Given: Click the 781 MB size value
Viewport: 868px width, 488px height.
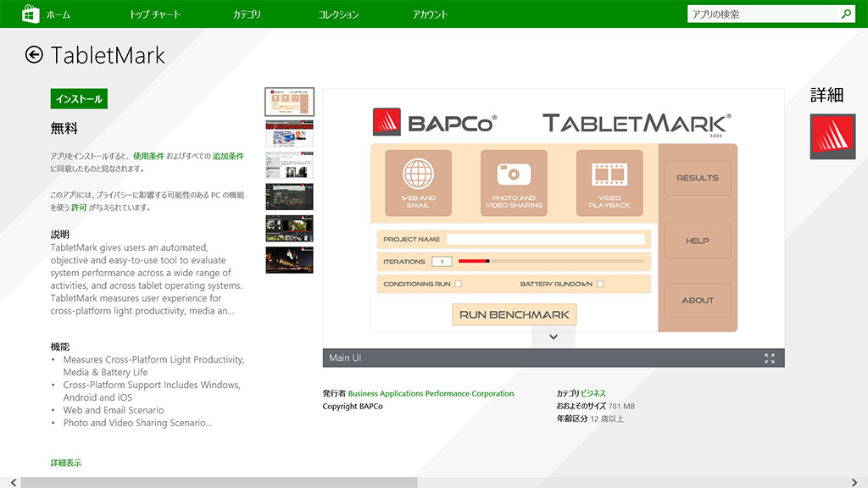Looking at the screenshot, I should tap(621, 406).
